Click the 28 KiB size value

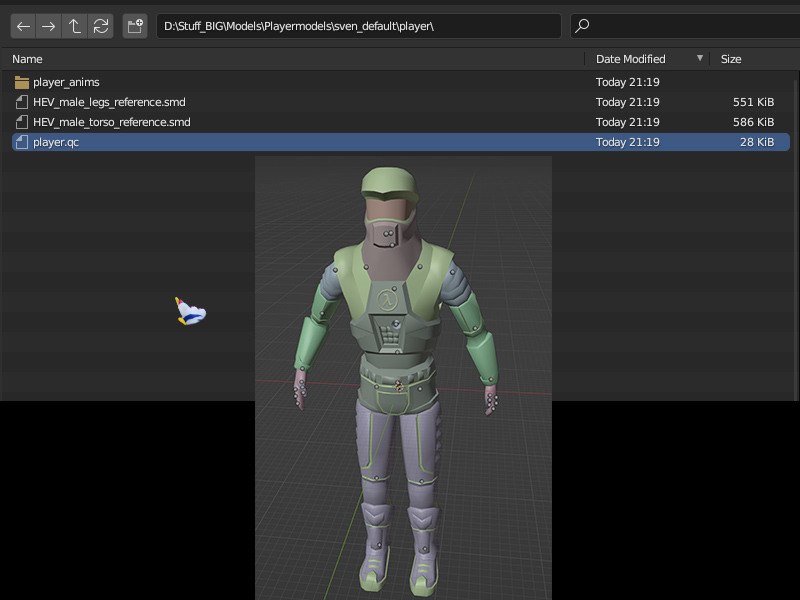757,142
